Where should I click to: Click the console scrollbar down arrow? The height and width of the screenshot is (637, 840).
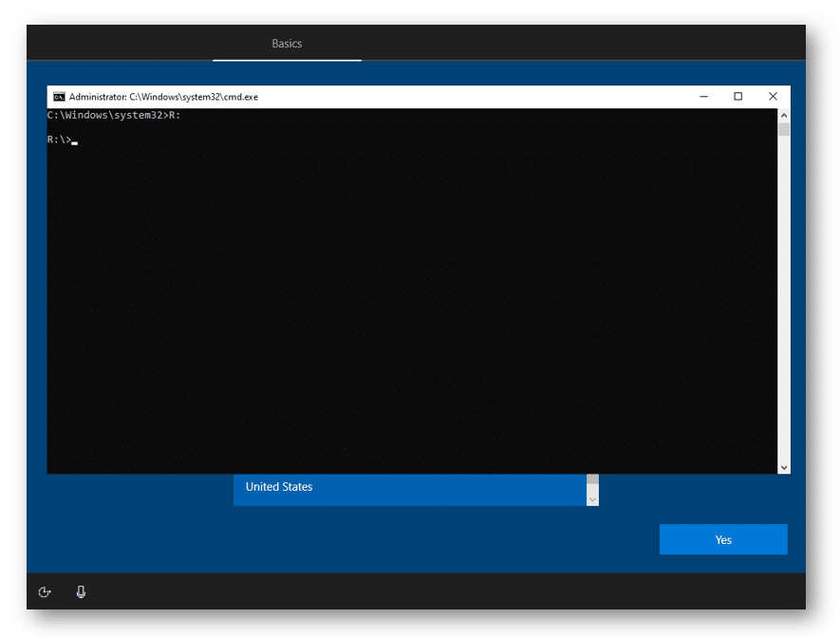(x=784, y=468)
